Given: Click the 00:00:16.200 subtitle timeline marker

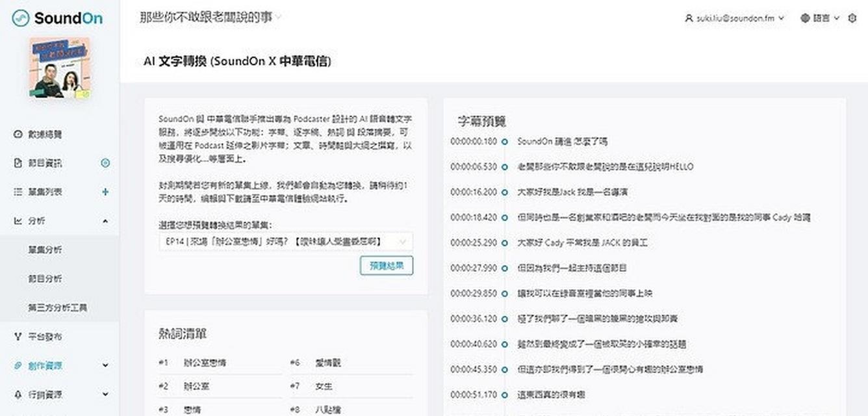Looking at the screenshot, I should pyautogui.click(x=504, y=192).
